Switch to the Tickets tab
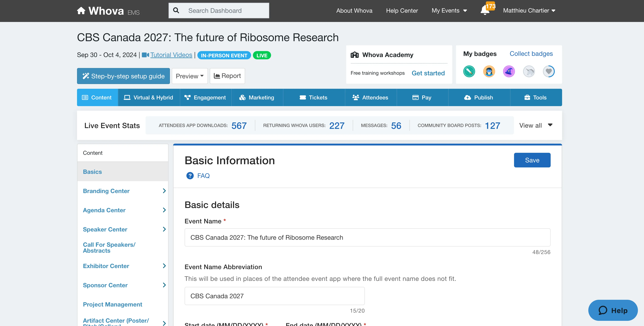This screenshot has height=326, width=644. [314, 97]
